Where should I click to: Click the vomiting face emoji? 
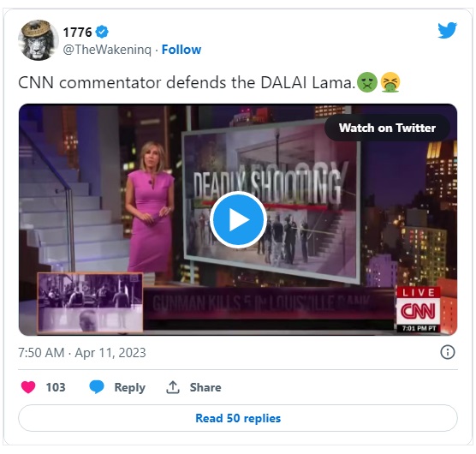[x=390, y=82]
